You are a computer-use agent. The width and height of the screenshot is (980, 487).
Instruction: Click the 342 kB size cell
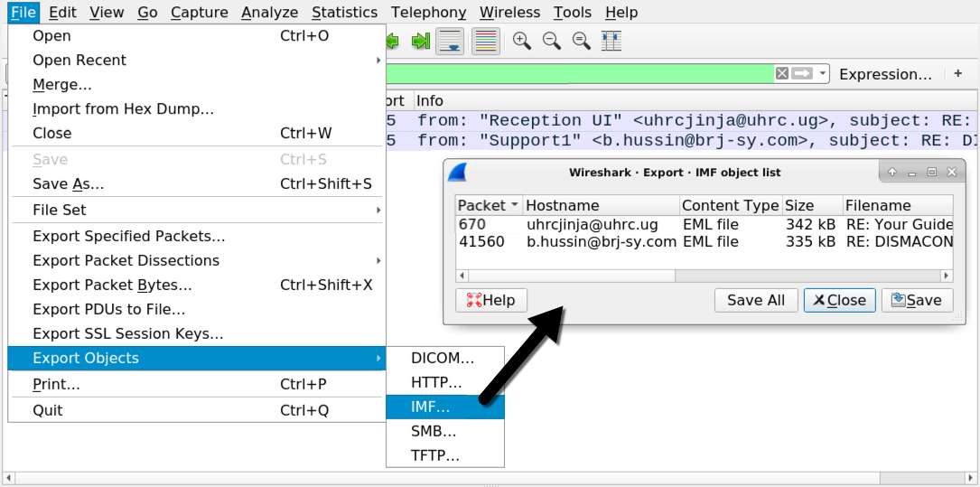pyautogui.click(x=810, y=224)
